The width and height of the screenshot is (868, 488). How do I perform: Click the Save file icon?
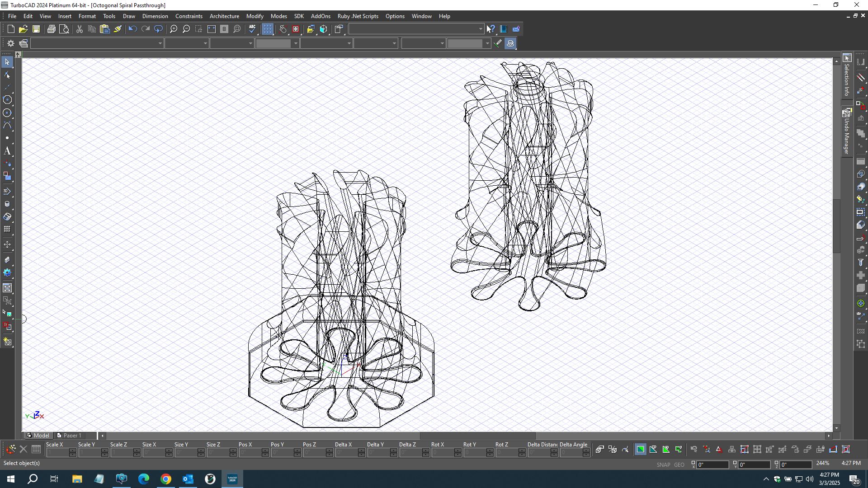[x=36, y=29]
